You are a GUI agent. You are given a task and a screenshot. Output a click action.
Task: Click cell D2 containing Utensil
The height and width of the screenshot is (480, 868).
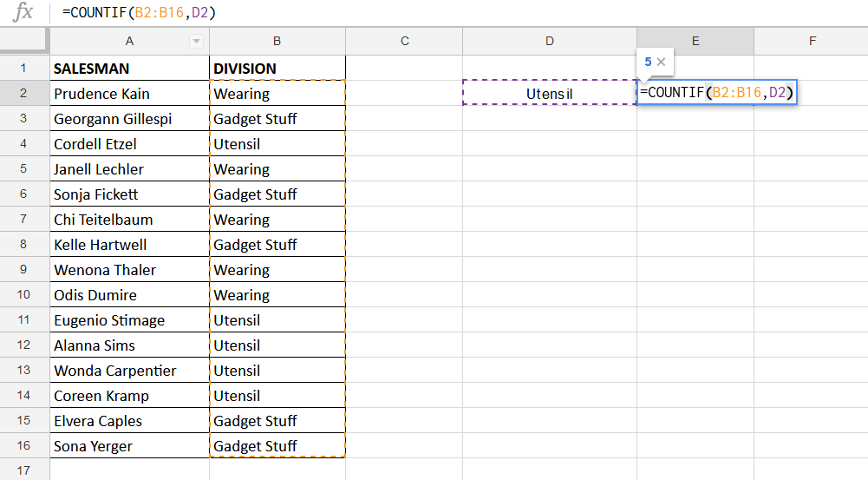[549, 94]
